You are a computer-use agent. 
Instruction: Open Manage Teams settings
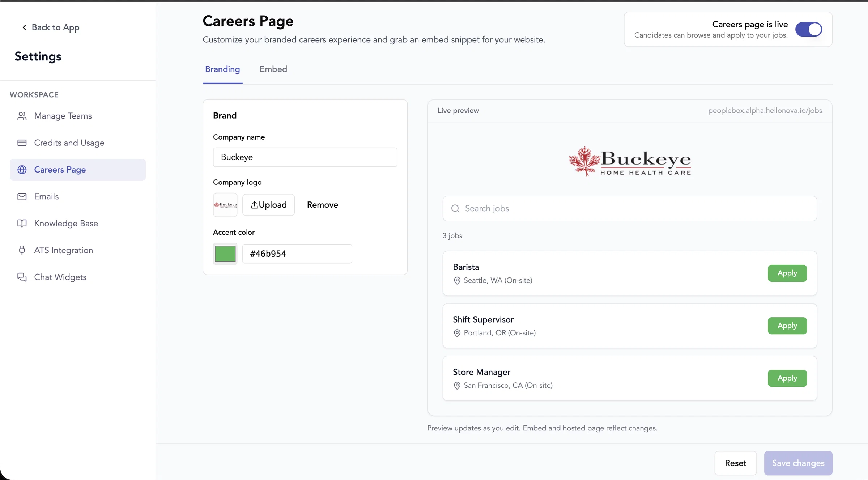(x=78, y=116)
